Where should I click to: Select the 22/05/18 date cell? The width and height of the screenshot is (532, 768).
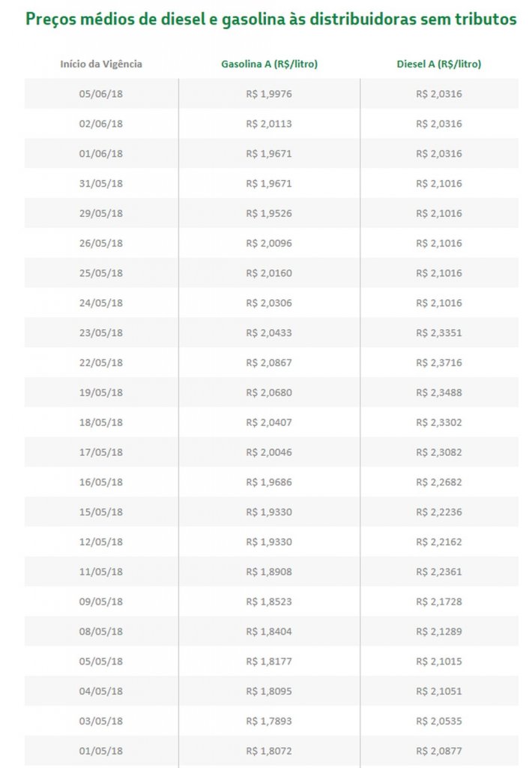coord(101,363)
